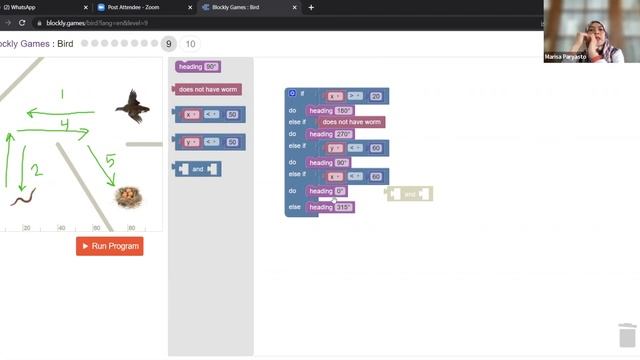Adjust workspace heading 90° angle under 'y < 60'
This screenshot has height=360, width=640.
[x=342, y=163]
